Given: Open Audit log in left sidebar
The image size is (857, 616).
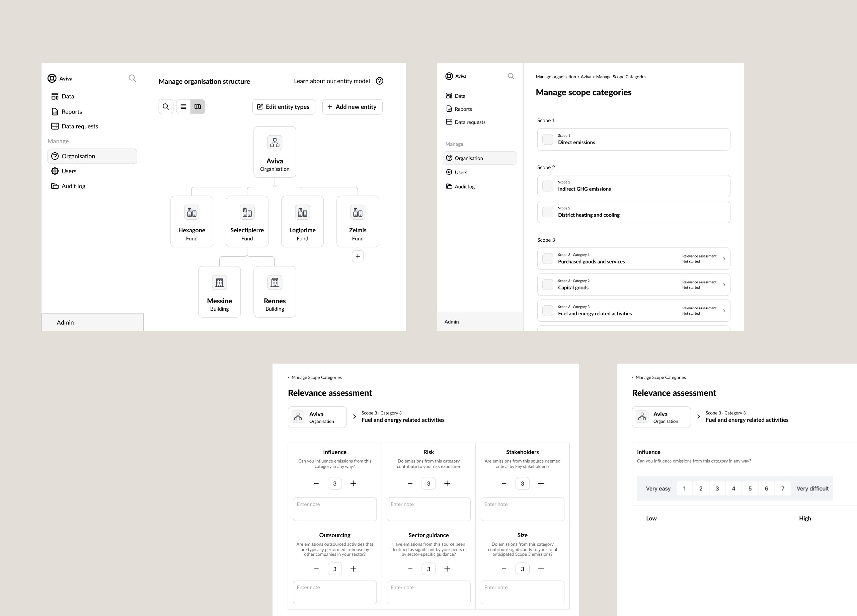Looking at the screenshot, I should 73,186.
